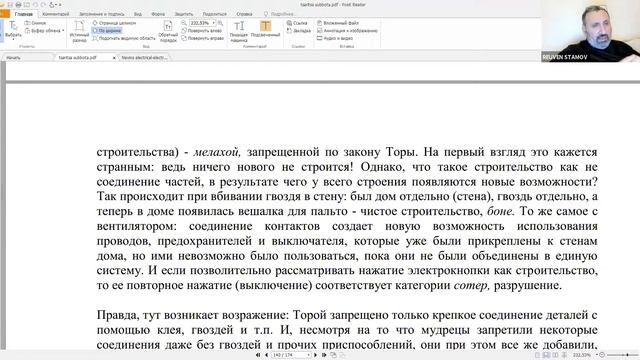Viewport: 640px width, 360px height.
Task: Open the Комментарий ribbon tab
Action: (56, 14)
